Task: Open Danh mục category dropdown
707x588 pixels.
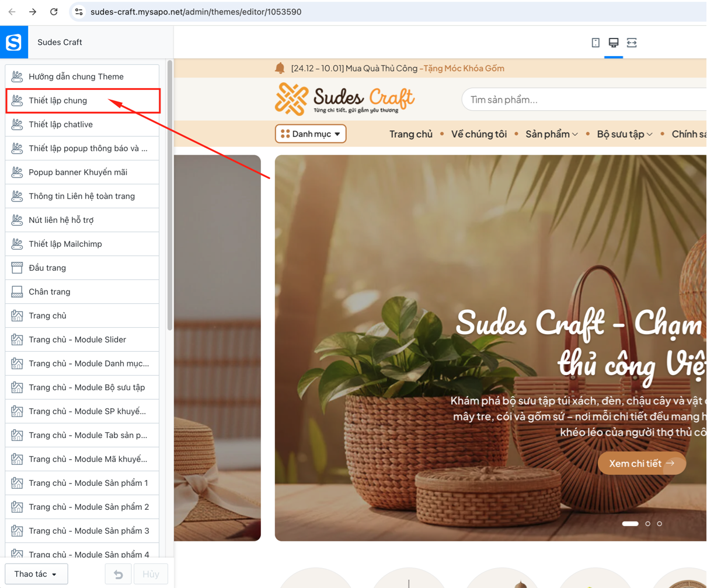Action: [x=311, y=134]
